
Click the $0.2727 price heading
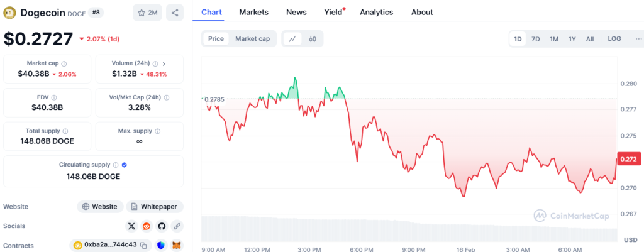tap(38, 38)
